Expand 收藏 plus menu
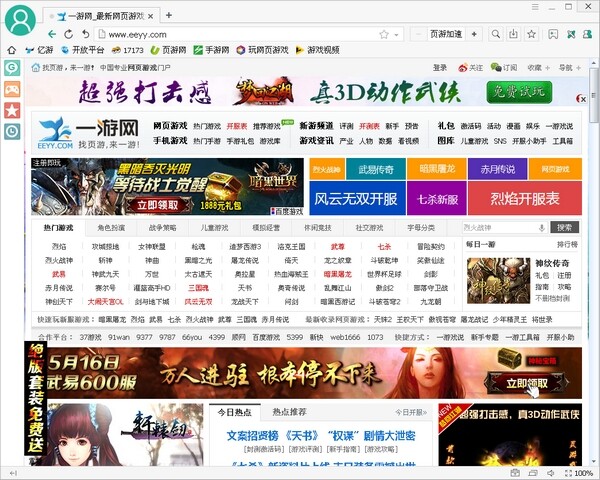600x480 pixels. coord(538,68)
